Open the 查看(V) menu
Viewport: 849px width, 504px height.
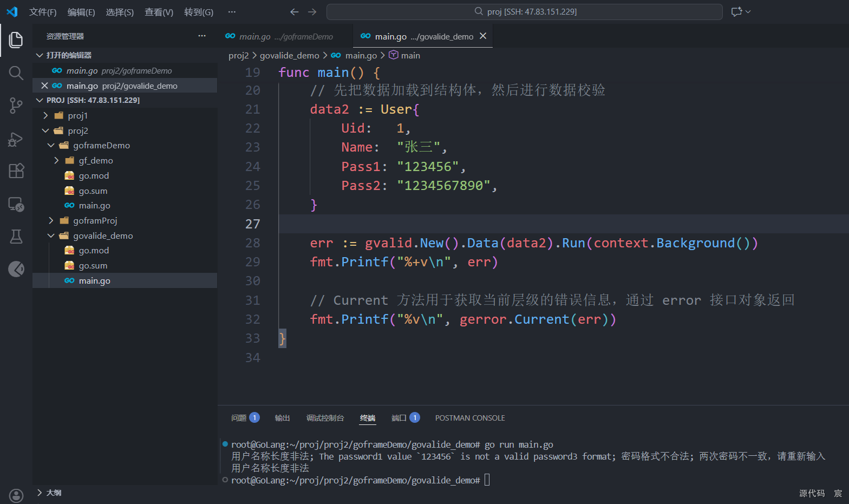click(x=159, y=12)
